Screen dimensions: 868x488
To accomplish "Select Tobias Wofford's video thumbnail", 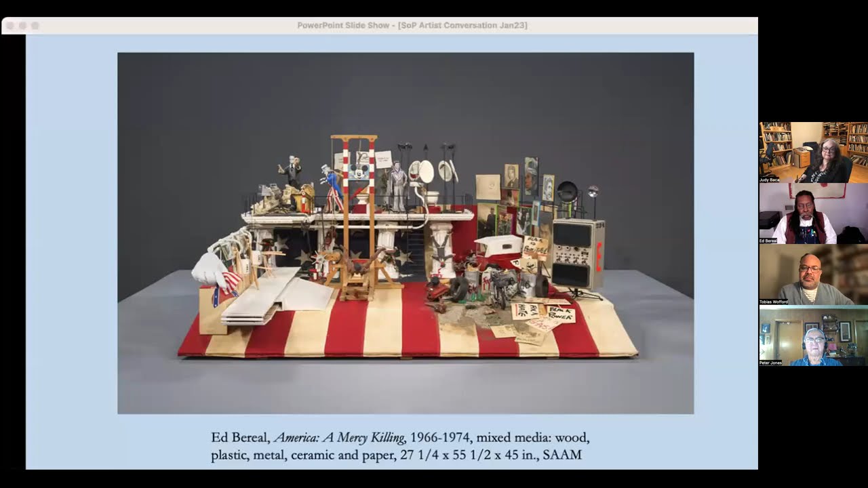I will (x=813, y=274).
